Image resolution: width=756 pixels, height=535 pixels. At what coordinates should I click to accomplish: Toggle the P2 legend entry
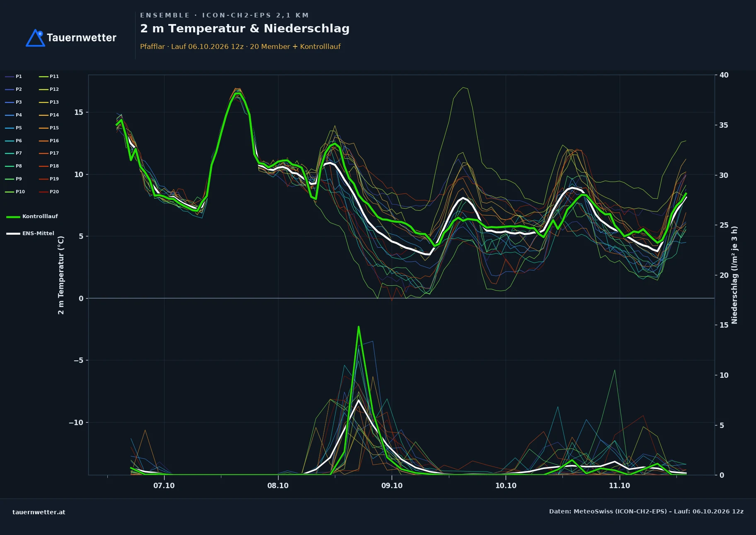point(14,89)
